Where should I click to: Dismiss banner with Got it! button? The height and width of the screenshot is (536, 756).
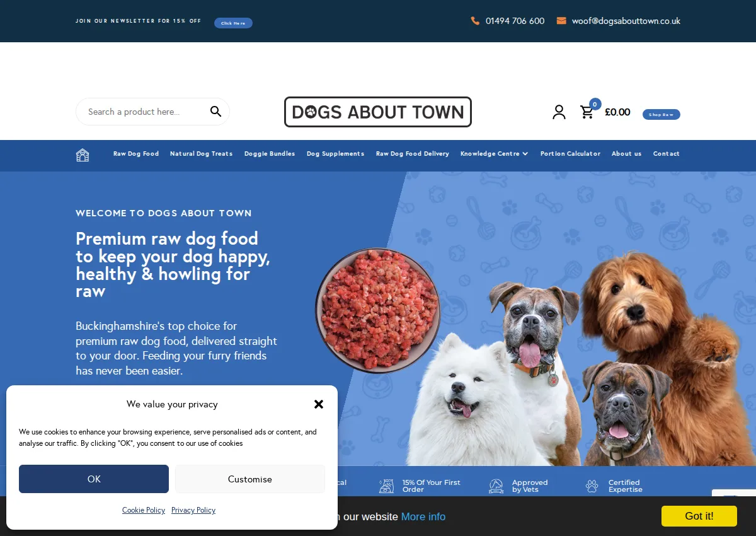coord(699,516)
